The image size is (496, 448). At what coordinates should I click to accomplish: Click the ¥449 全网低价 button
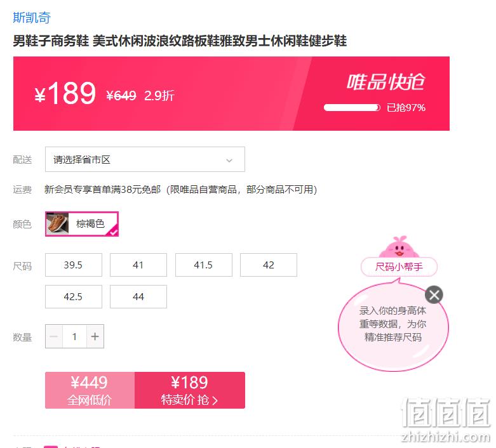[90, 390]
